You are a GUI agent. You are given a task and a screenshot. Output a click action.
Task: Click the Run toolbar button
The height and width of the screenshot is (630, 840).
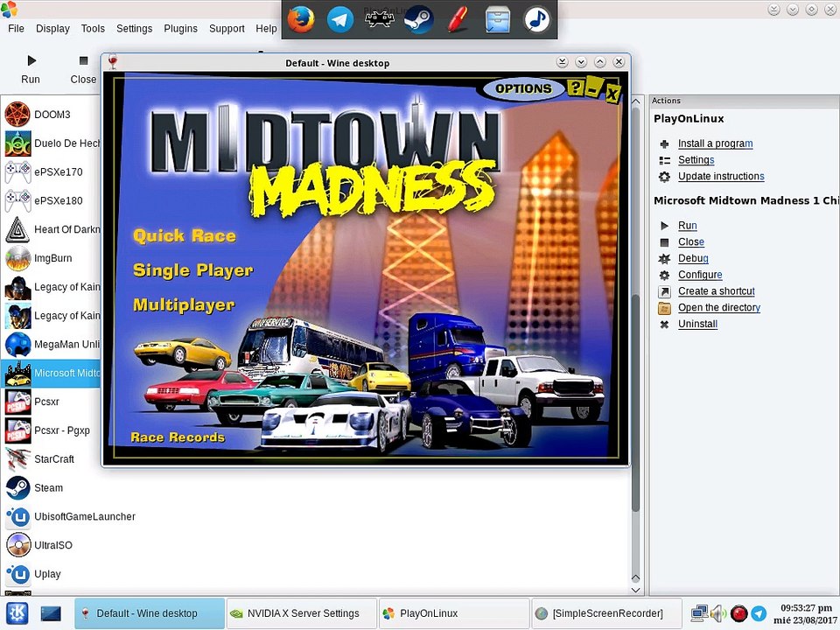(31, 69)
